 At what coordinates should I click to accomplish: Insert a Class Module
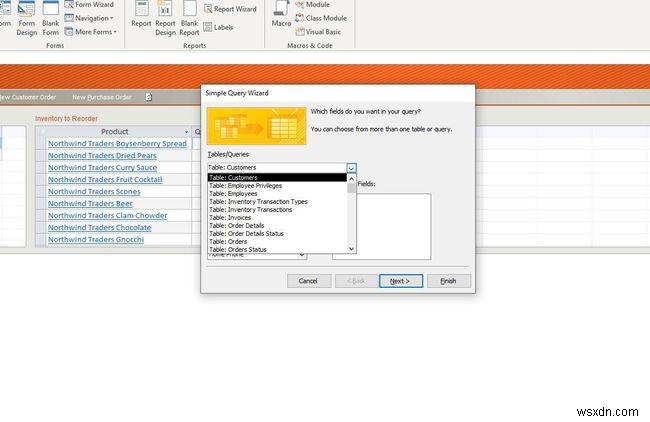coord(321,18)
